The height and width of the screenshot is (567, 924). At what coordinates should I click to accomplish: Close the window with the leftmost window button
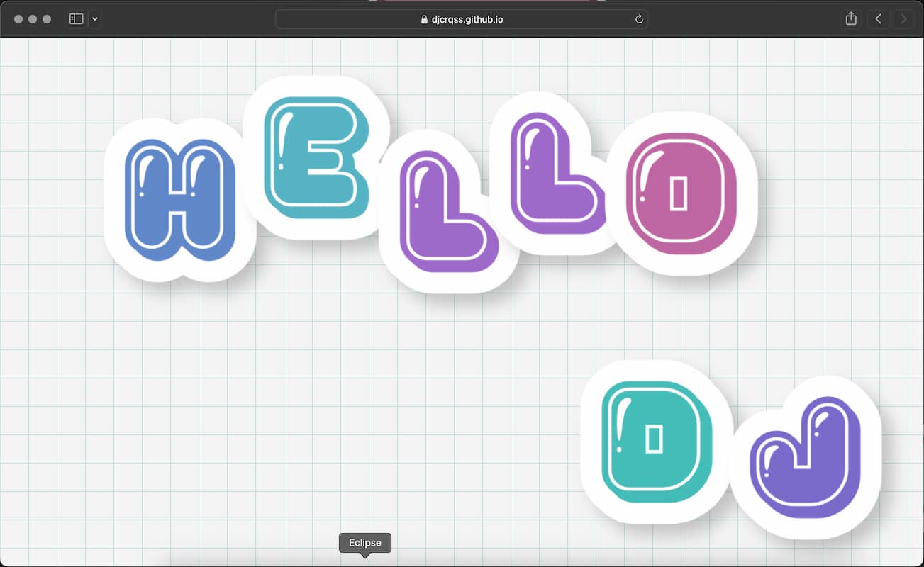coord(18,19)
